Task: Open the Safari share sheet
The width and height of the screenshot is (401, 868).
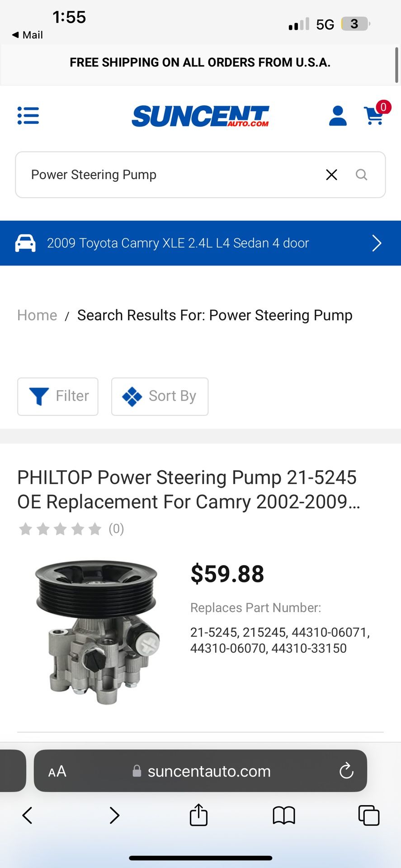Action: click(198, 815)
